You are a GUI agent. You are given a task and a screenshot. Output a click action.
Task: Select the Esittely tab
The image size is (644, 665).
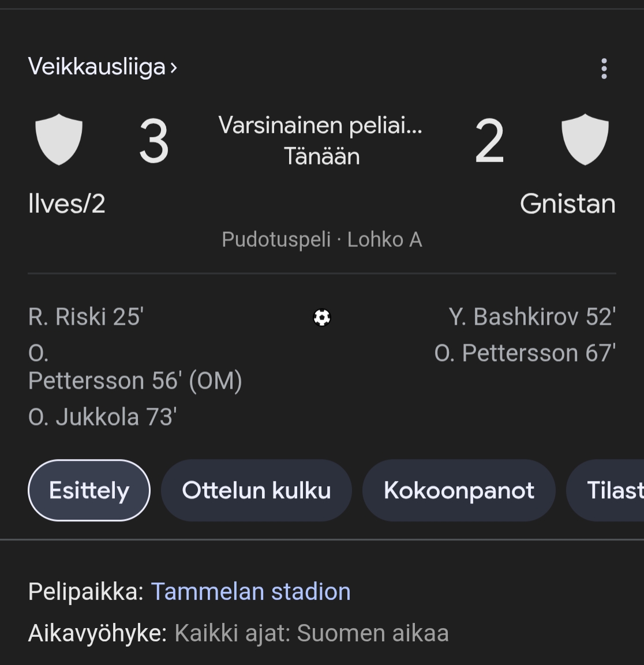[89, 490]
